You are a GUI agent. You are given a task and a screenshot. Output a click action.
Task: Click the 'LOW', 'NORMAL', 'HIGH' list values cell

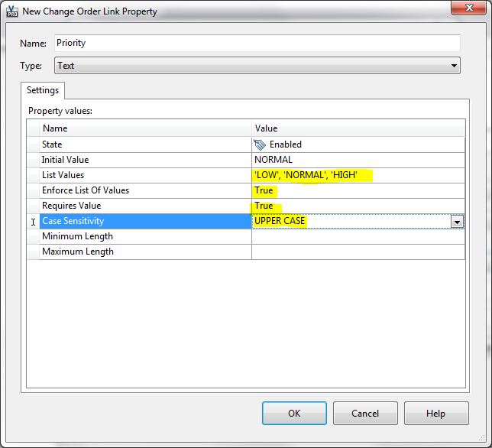pyautogui.click(x=358, y=175)
